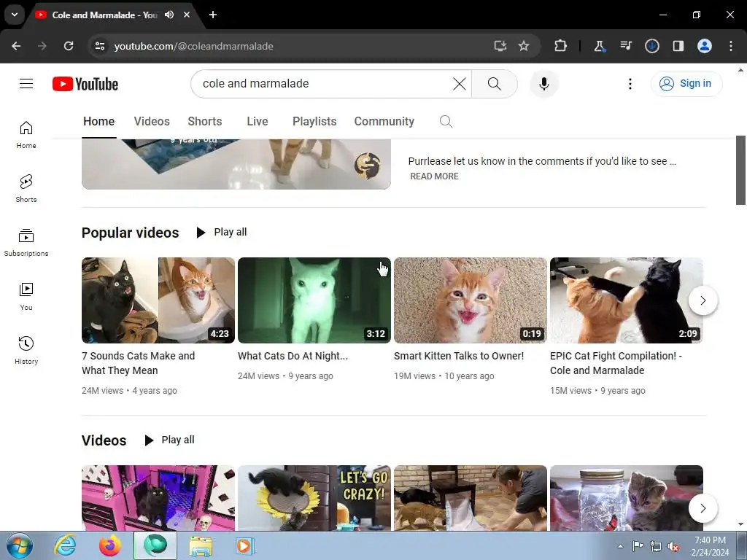Open '7 Sounds Cats Make' video title

[138, 363]
